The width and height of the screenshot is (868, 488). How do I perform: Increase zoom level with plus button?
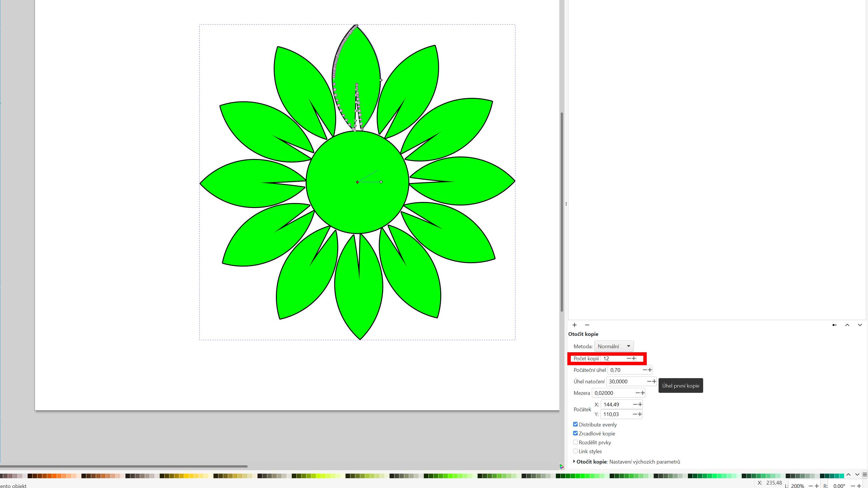[817, 486]
